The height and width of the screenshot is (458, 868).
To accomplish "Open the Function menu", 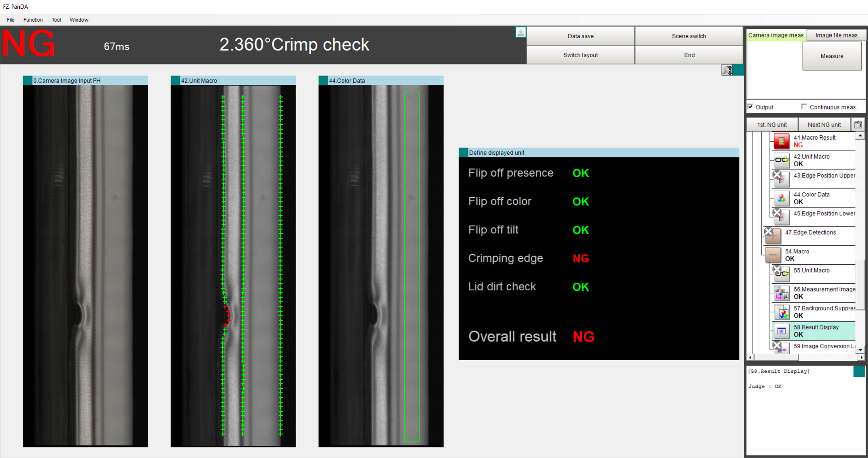I will [33, 20].
